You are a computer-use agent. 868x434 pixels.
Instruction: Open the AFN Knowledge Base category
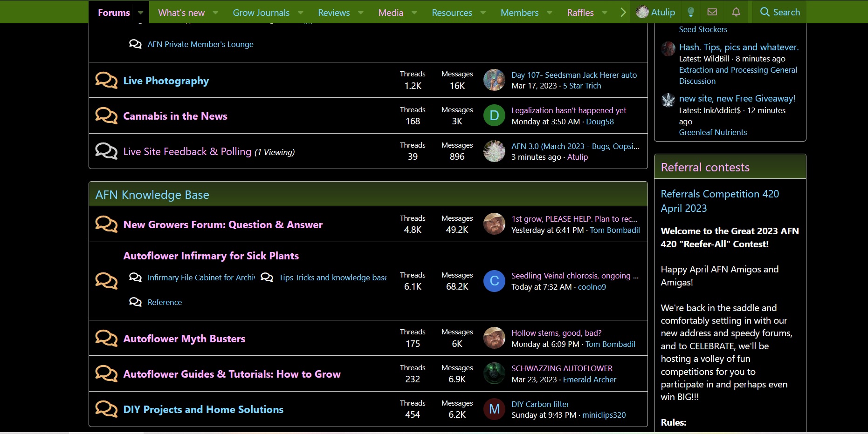tap(152, 195)
